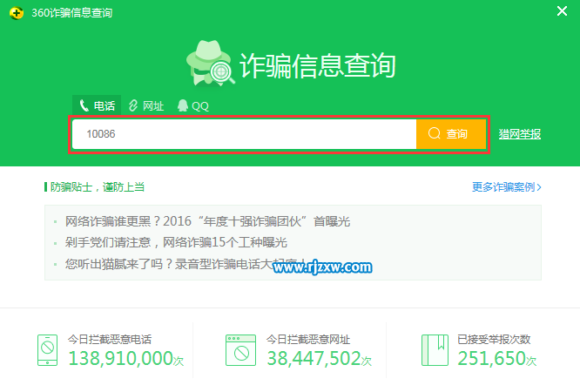Click the 今日拦截恶意电话 label

[110, 340]
